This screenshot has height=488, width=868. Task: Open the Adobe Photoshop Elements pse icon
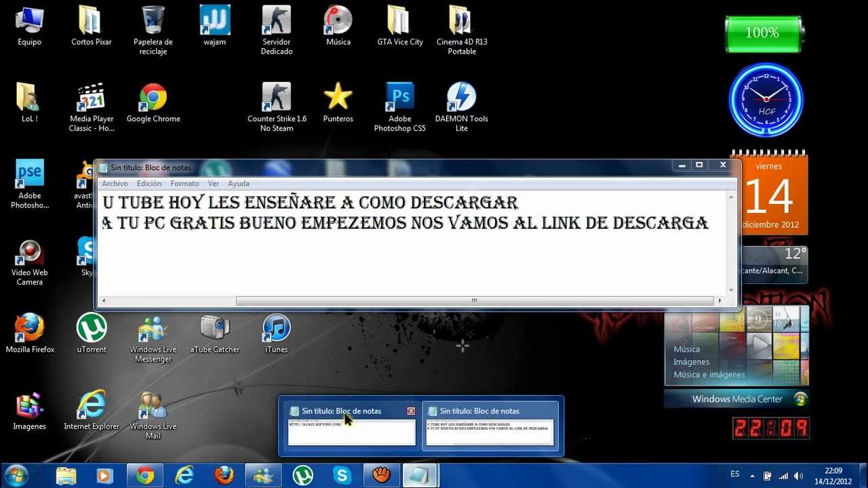tap(29, 184)
